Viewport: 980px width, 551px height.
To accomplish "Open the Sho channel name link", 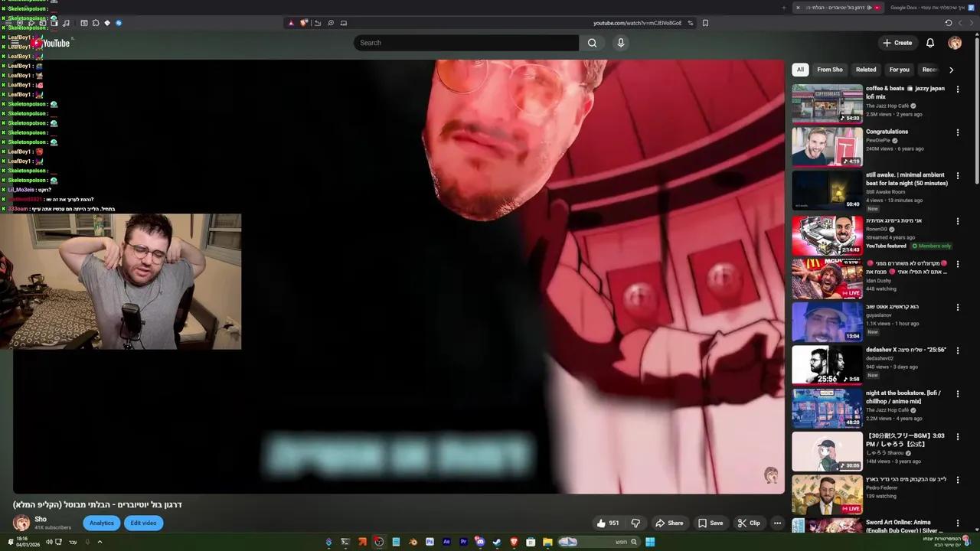I will pyautogui.click(x=41, y=520).
